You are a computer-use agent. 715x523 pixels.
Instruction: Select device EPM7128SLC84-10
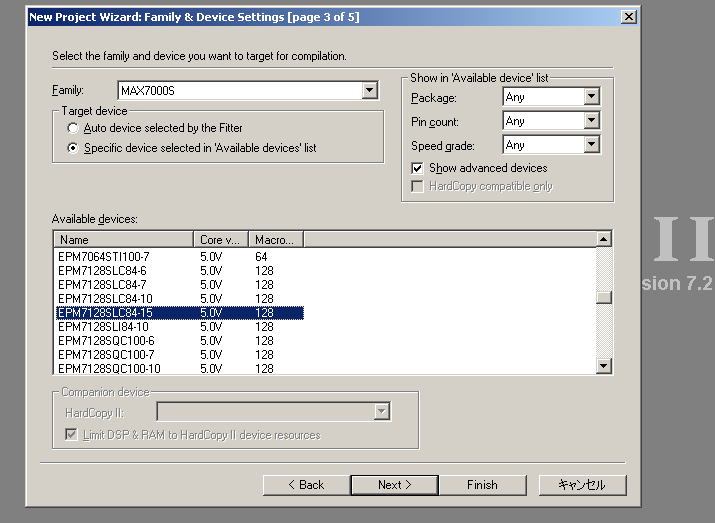click(105, 299)
